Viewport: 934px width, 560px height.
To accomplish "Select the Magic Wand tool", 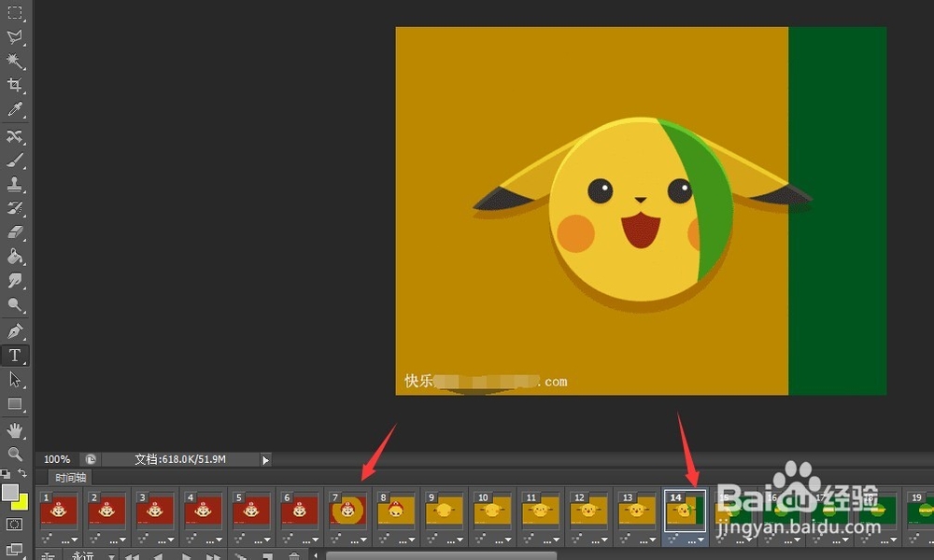I will pyautogui.click(x=15, y=61).
